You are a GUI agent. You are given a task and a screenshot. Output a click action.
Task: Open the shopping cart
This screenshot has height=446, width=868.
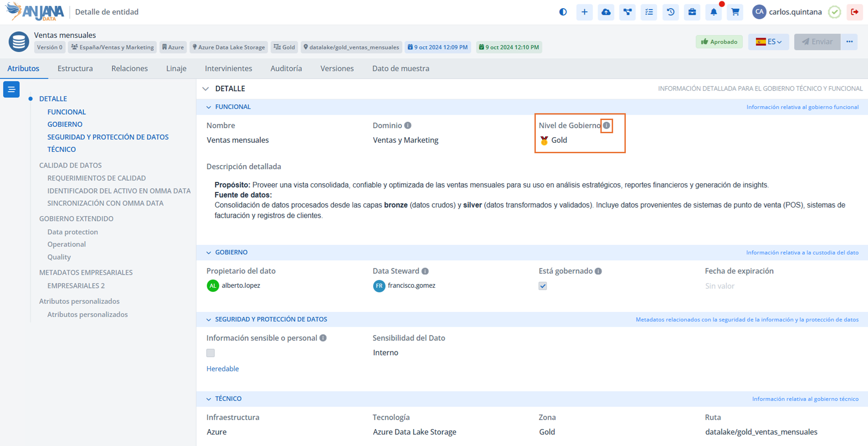735,12
